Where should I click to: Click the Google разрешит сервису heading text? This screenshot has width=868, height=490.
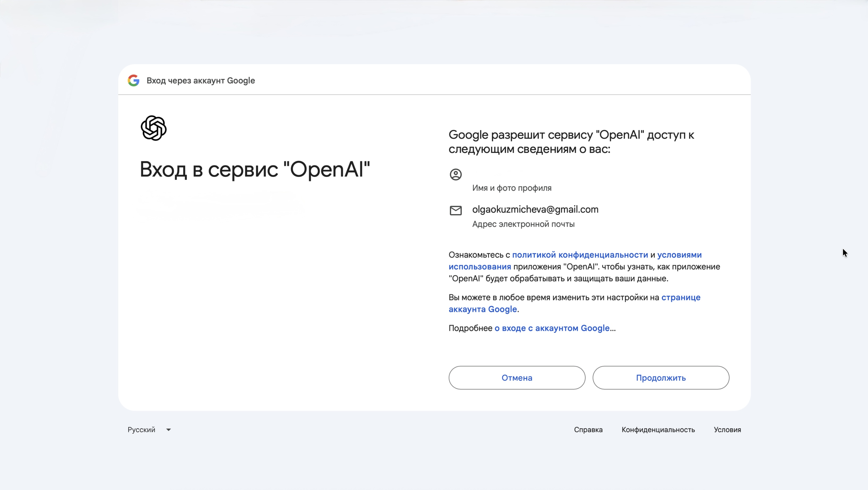[x=571, y=142]
